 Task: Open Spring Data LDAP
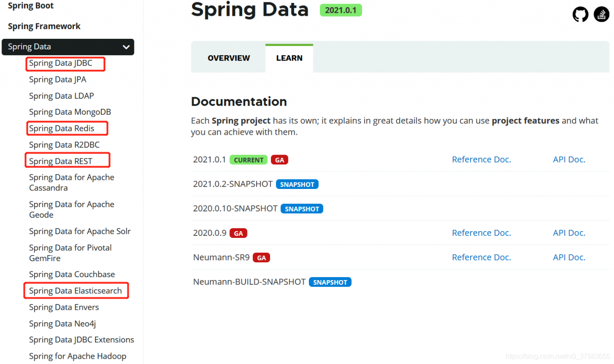pos(61,96)
